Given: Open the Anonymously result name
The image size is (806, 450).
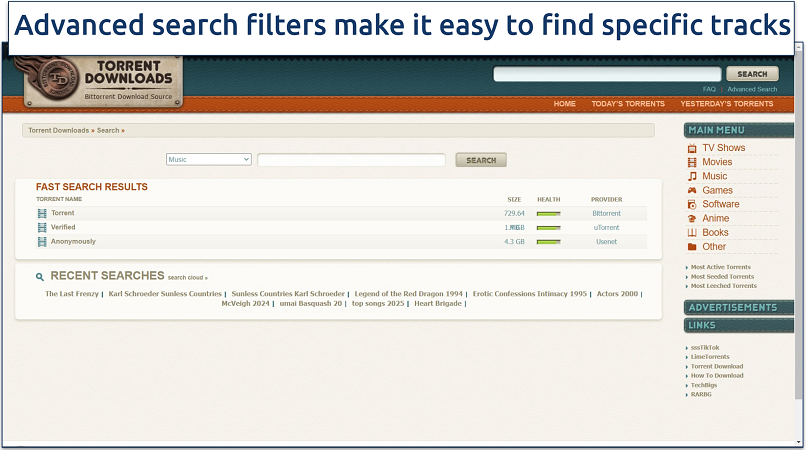Looking at the screenshot, I should coord(73,242).
